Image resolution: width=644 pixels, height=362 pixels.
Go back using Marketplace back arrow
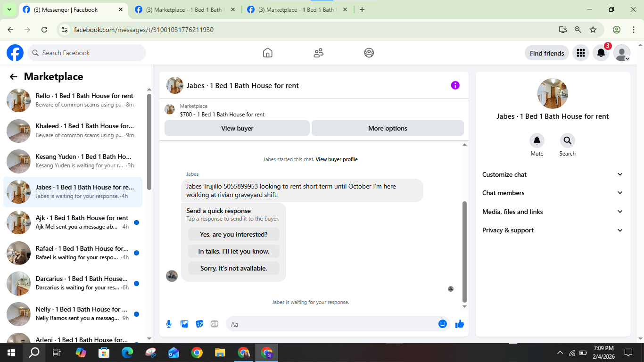tap(14, 77)
